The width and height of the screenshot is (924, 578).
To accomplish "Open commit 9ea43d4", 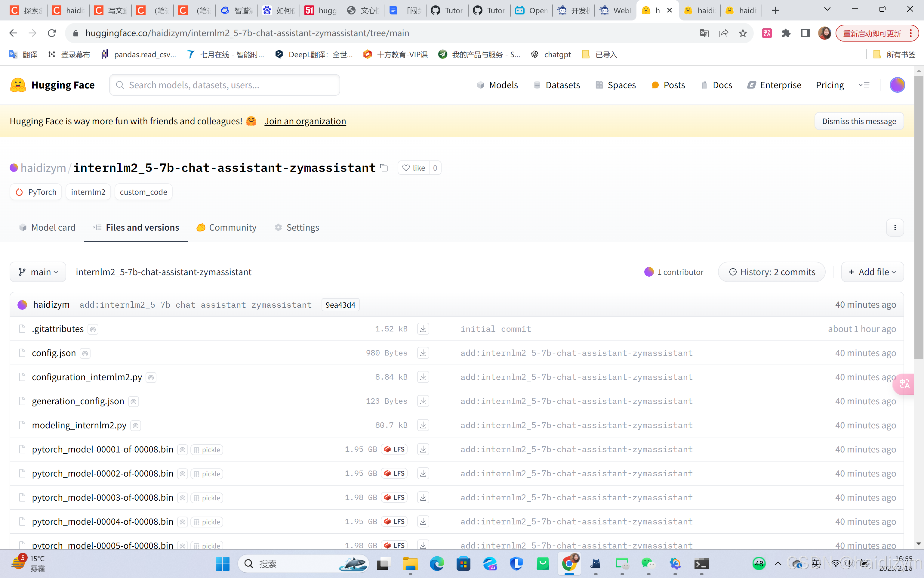I will 340,305.
